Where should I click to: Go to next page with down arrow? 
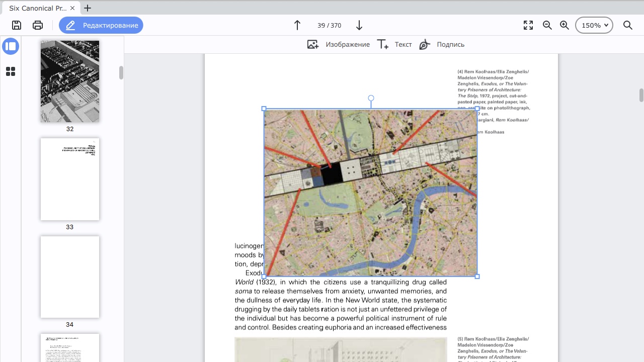359,25
